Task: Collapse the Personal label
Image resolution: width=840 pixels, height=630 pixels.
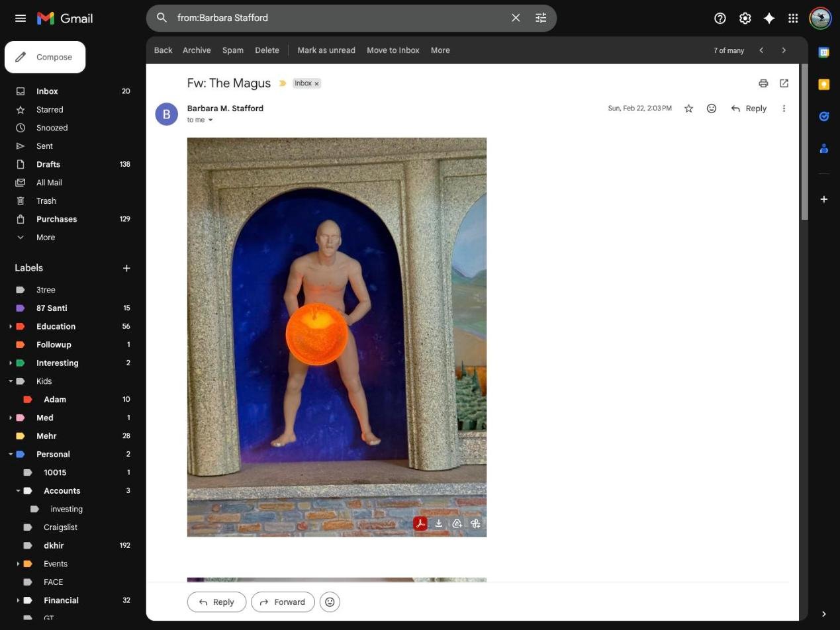Action: click(11, 454)
